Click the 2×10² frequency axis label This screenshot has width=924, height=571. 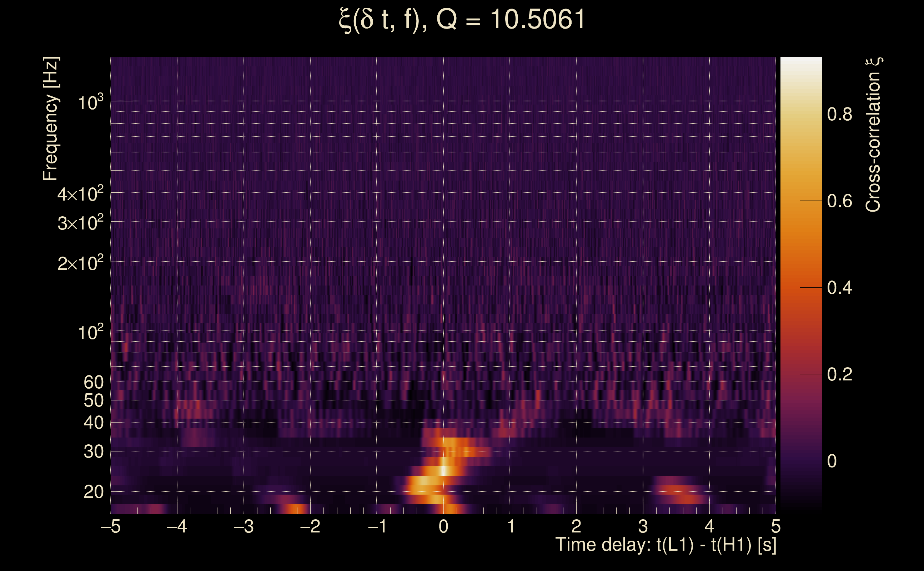[x=80, y=263]
